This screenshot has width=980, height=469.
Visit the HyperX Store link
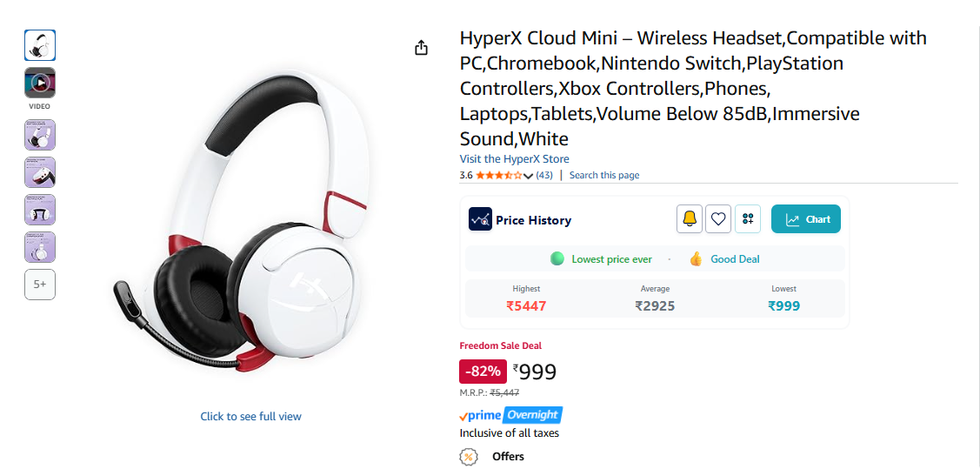(515, 159)
